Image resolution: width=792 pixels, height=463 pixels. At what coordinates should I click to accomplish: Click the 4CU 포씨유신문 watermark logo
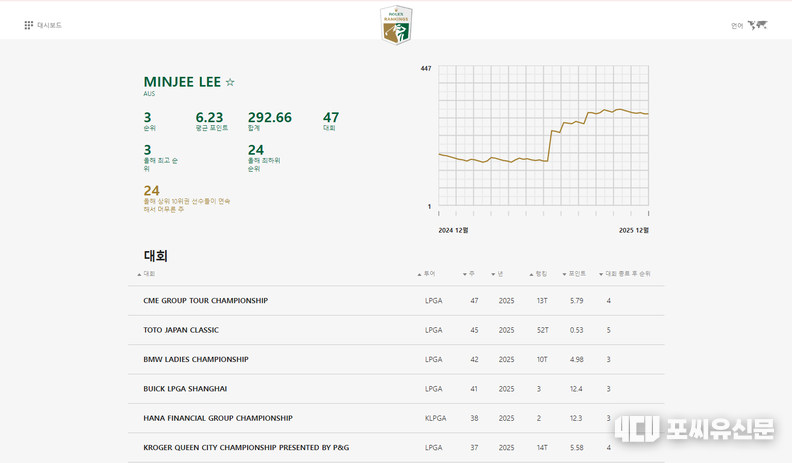pos(694,429)
